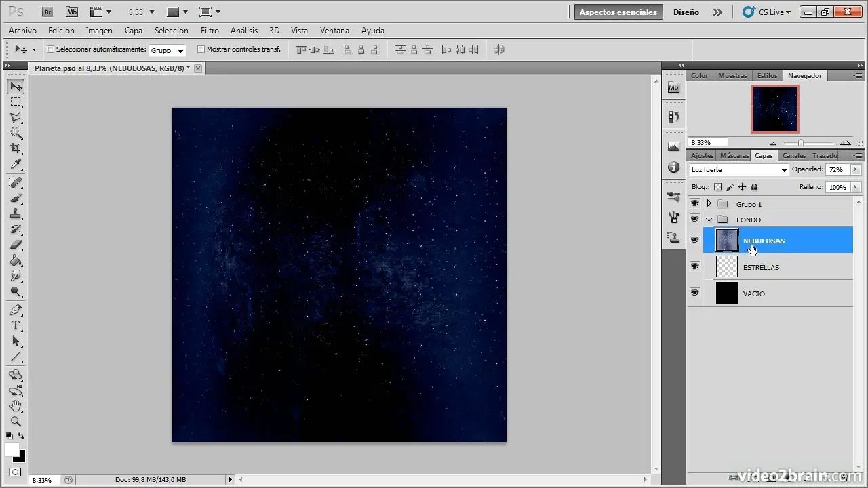Viewport: 868px width, 488px height.
Task: Open the Histogram panel icon
Action: (x=673, y=146)
